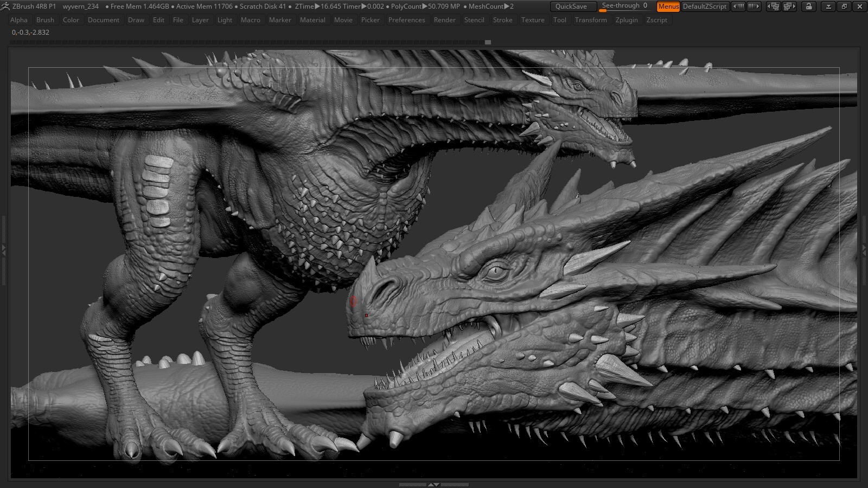
Task: Select the next document windows icon
Action: pyautogui.click(x=789, y=7)
